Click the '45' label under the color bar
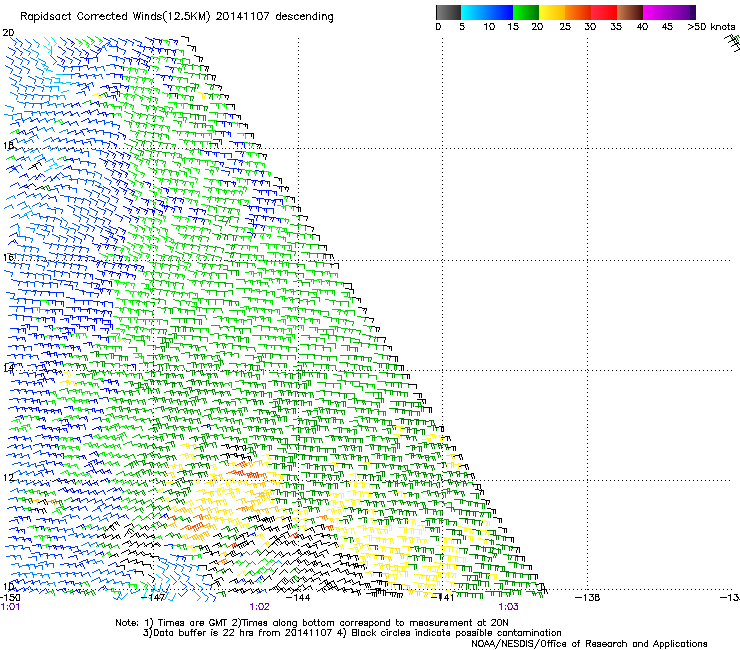Screen dimensions: 740x650 (667, 27)
